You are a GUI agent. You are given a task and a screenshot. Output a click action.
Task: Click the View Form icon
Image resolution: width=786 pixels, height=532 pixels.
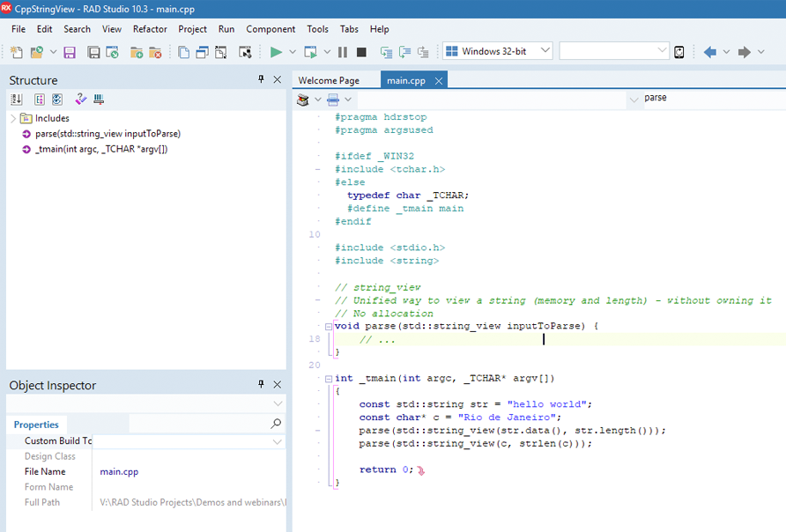(x=202, y=52)
